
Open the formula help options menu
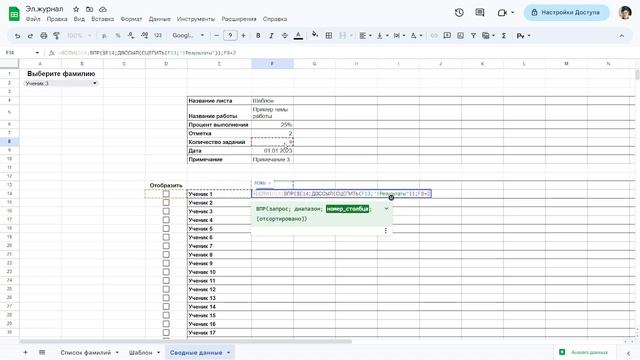click(386, 231)
